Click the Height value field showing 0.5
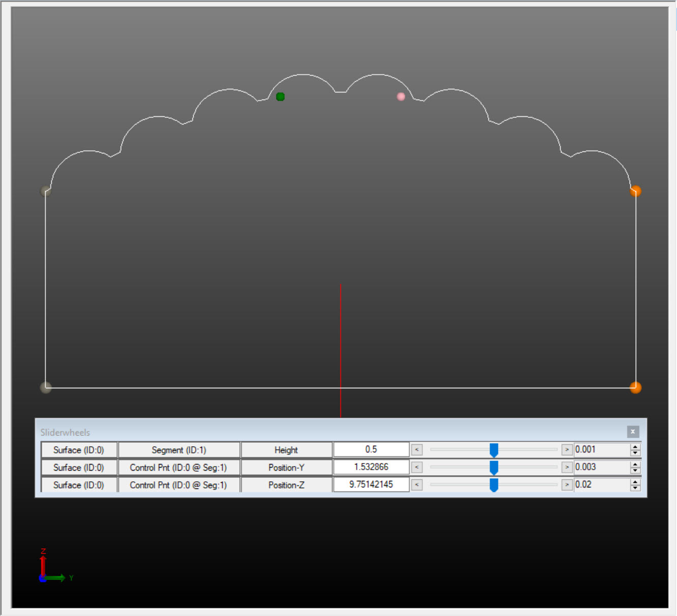Screen dimensions: 677x616 [371, 450]
